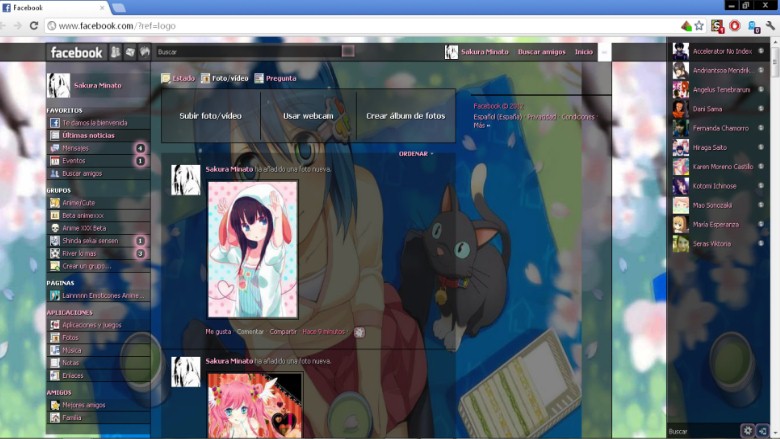Reload the page with browser refresh icon
Screen dimensions: 780x439
coord(34,25)
